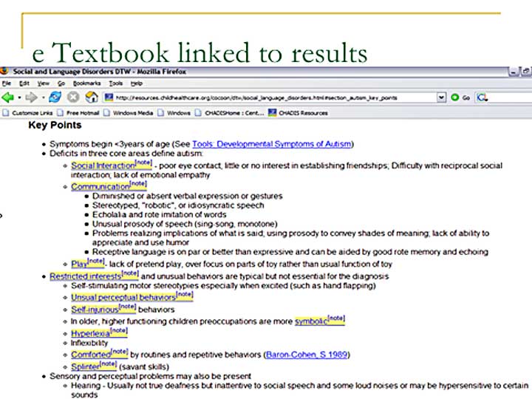Click the Forward navigation arrow
Image resolution: width=532 pixels, height=399 pixels.
(31, 98)
